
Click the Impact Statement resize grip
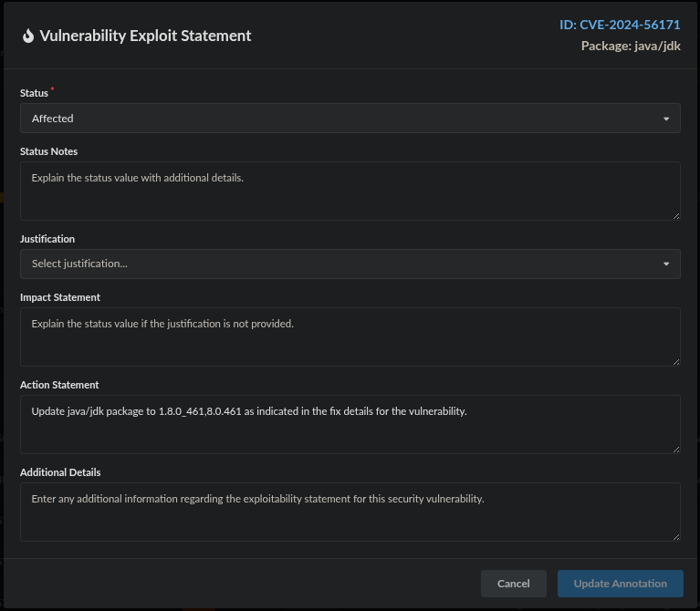pos(676,361)
